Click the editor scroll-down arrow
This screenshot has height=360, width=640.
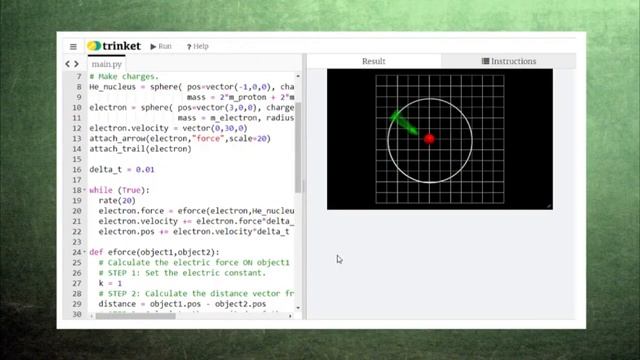298,308
